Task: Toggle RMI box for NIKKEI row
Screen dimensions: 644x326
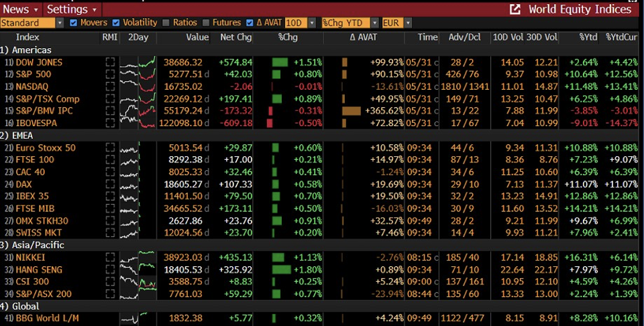Action: pyautogui.click(x=109, y=258)
